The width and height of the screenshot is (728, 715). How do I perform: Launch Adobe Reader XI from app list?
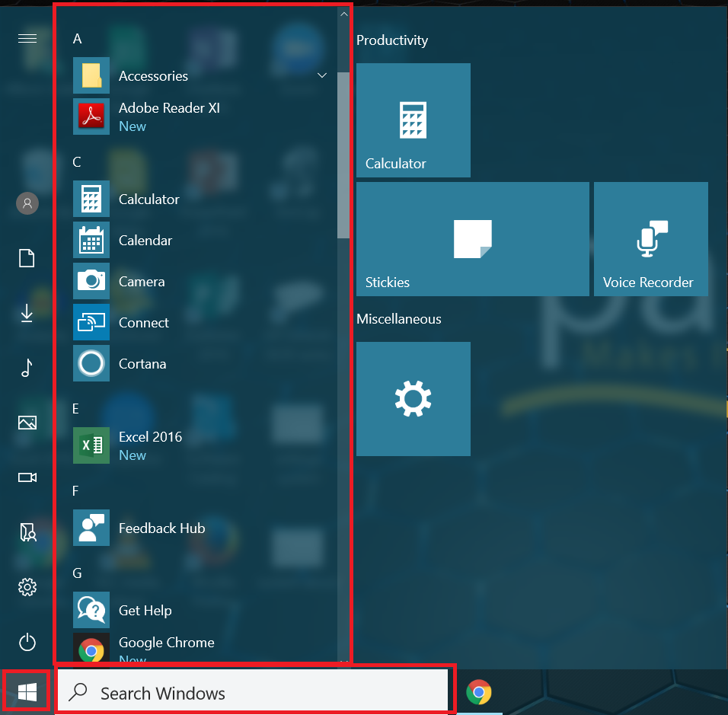(200, 117)
